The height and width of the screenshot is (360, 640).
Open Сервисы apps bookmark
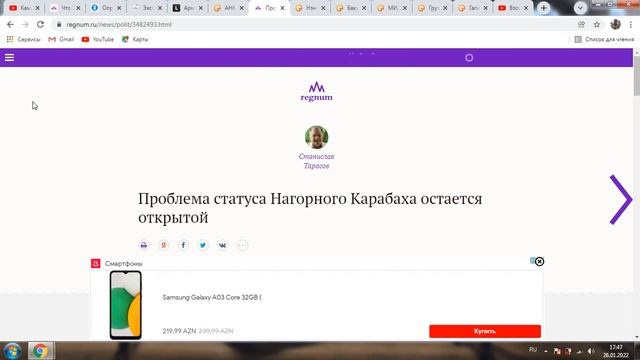tap(23, 39)
